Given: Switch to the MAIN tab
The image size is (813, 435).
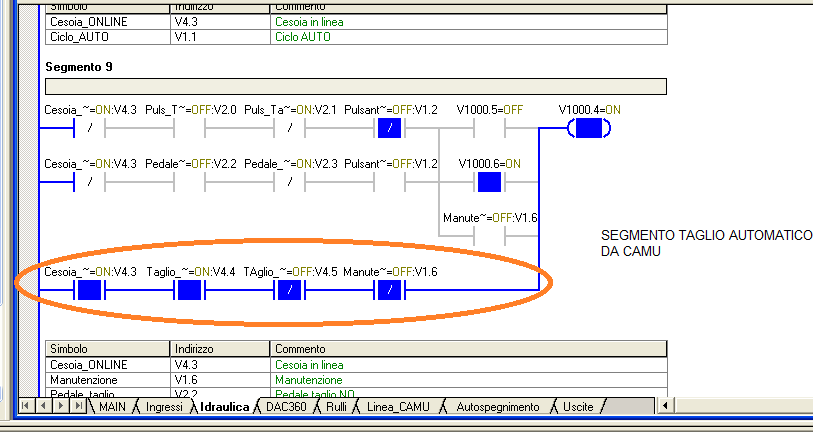Looking at the screenshot, I should 112,406.
